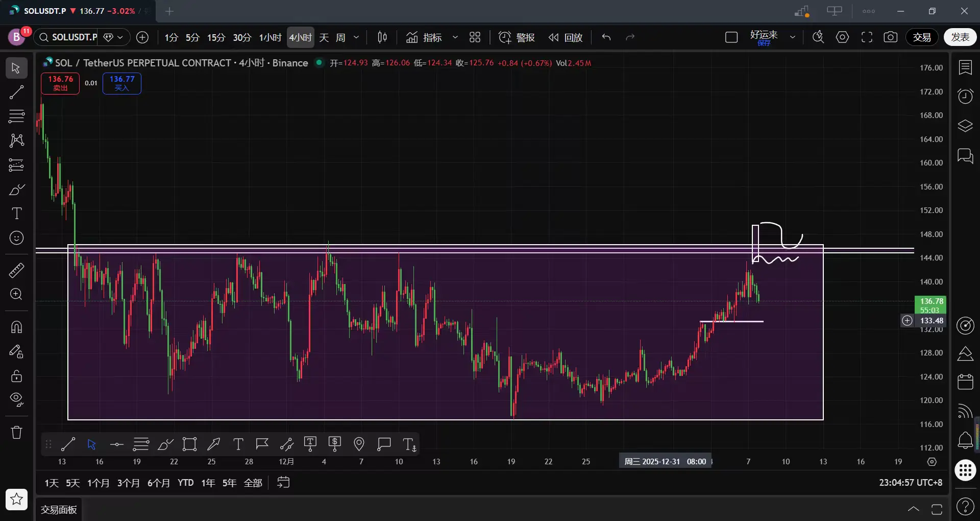Start bar 回放 replay
The width and height of the screenshot is (980, 521).
pos(566,37)
